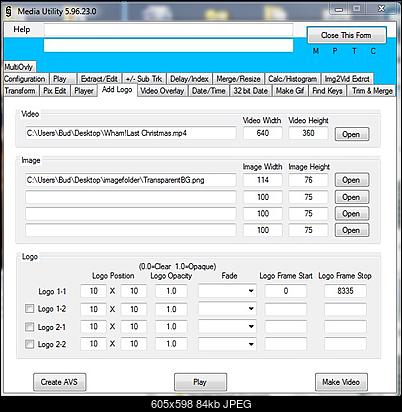The height and width of the screenshot is (412, 402).
Task: Click the letter T status indicator
Action: tap(354, 51)
